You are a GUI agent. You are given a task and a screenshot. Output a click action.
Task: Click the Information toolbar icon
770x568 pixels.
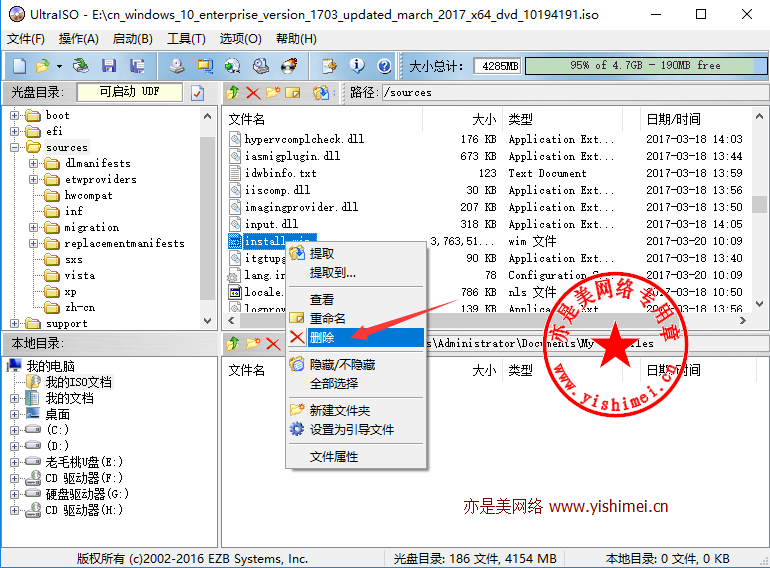(x=357, y=65)
